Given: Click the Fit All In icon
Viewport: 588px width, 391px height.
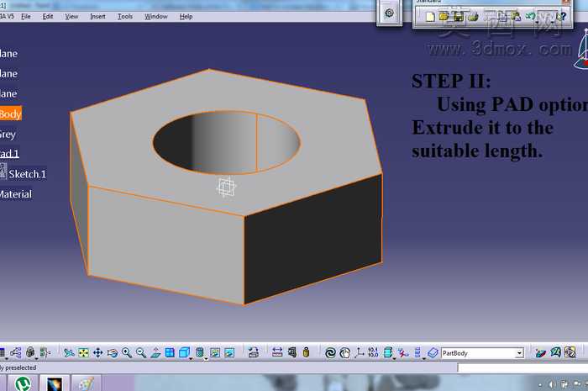Looking at the screenshot, I should pyautogui.click(x=83, y=352).
